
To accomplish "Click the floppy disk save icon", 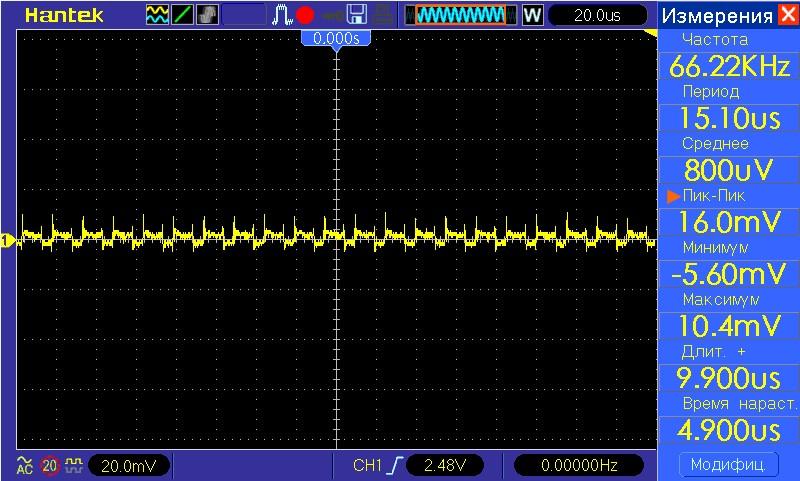I will pos(357,15).
